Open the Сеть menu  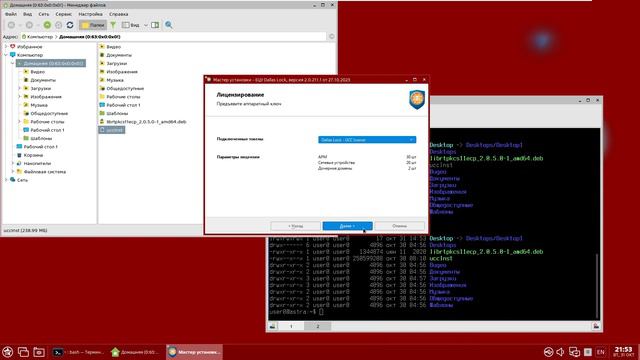coord(44,14)
